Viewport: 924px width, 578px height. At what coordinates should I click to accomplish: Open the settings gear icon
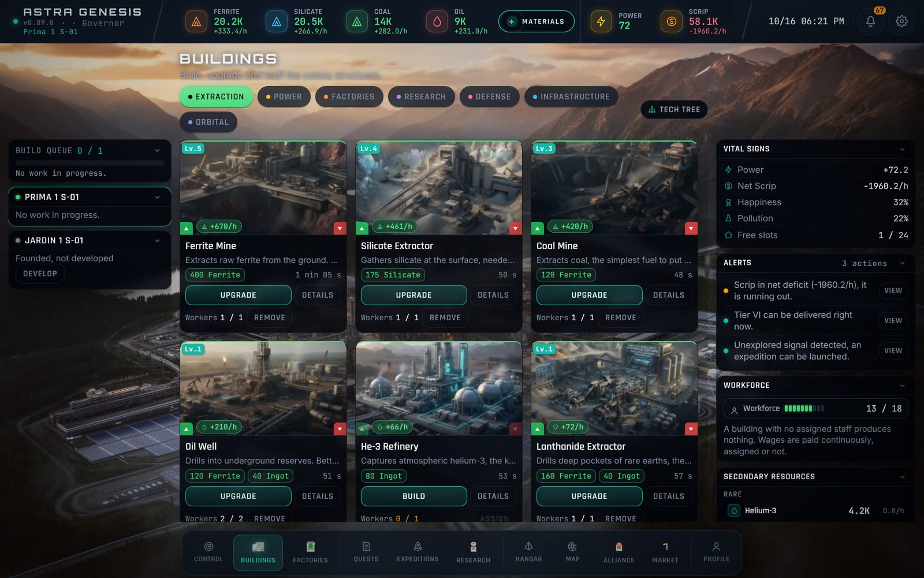901,21
